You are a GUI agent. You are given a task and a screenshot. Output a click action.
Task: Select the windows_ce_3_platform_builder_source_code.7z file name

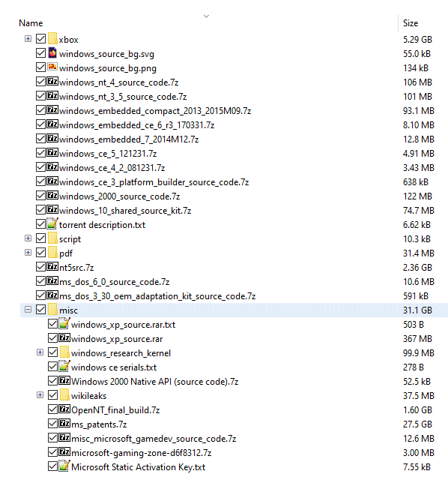(x=154, y=182)
